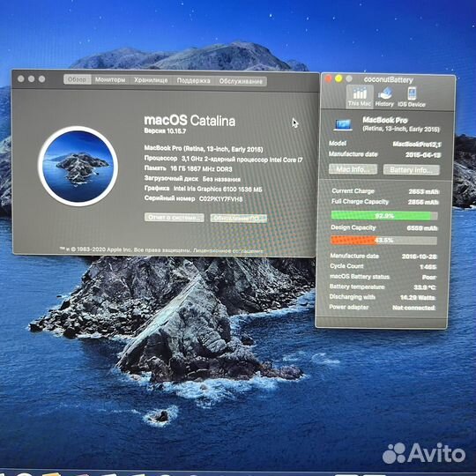Click the Current Charge 2653 mAh value
The height and width of the screenshot is (476, 476).
point(423,191)
